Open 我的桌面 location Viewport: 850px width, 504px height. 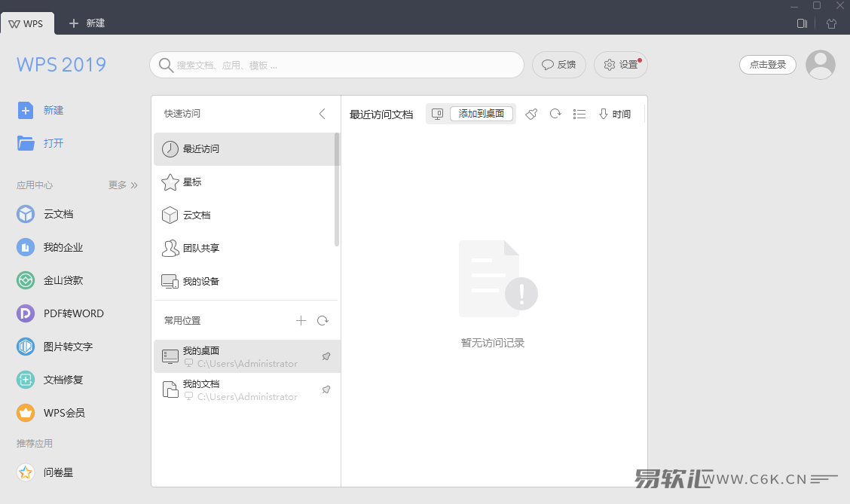point(247,356)
